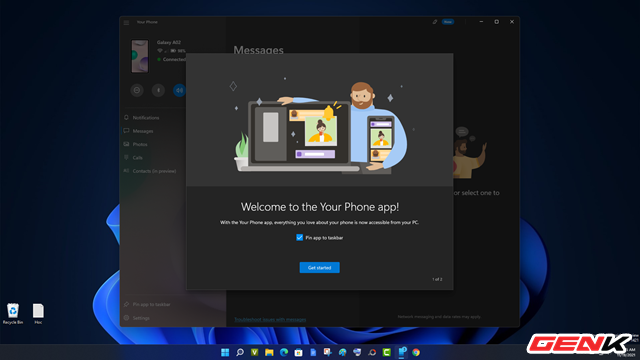Image resolution: width=640 pixels, height=360 pixels.
Task: Open the hamburger menu in Your Phone
Action: 126,22
